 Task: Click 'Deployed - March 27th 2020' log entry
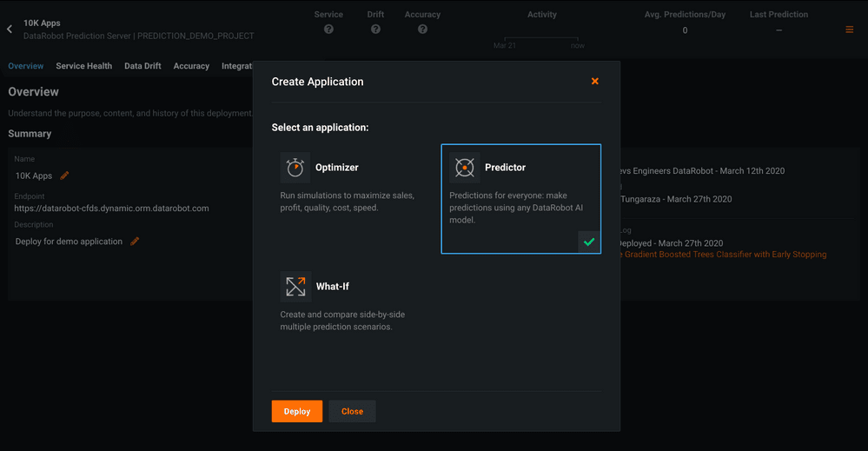pyautogui.click(x=671, y=243)
